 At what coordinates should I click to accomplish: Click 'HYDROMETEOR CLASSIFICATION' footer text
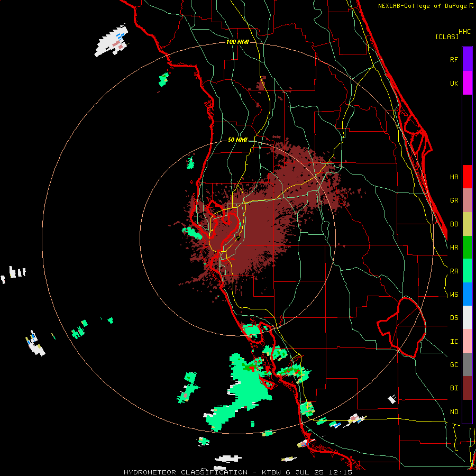(186, 472)
